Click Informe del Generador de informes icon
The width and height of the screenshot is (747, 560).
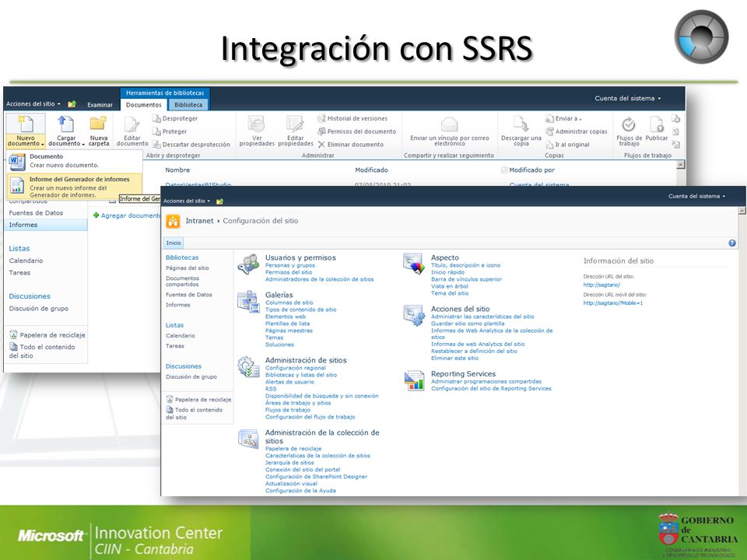pyautogui.click(x=17, y=185)
